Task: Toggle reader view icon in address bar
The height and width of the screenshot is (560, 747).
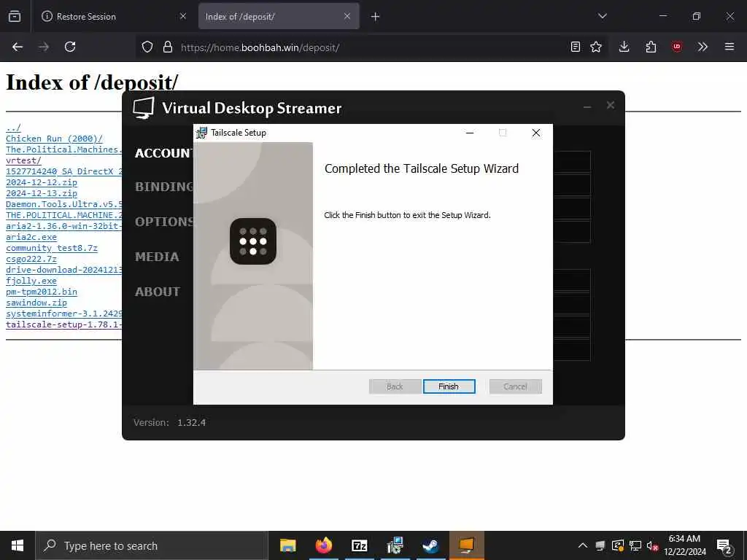Action: pyautogui.click(x=576, y=47)
